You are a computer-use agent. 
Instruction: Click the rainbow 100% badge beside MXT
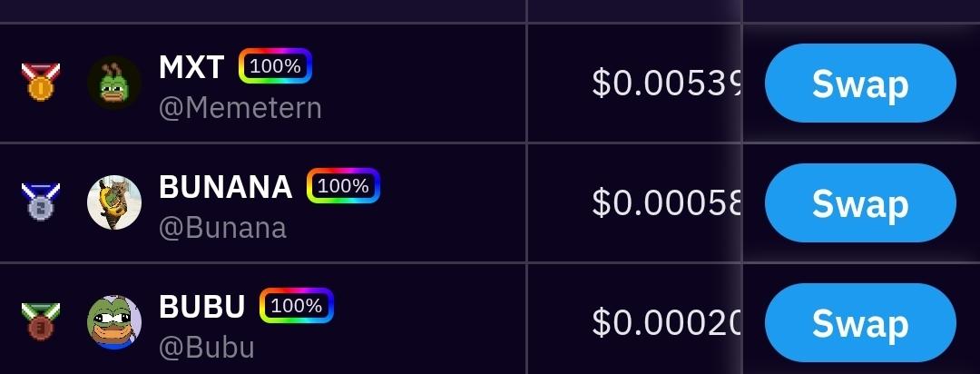pyautogui.click(x=275, y=66)
